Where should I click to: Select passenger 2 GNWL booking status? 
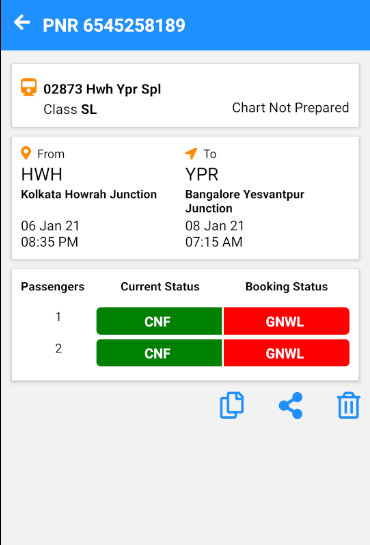(x=287, y=353)
